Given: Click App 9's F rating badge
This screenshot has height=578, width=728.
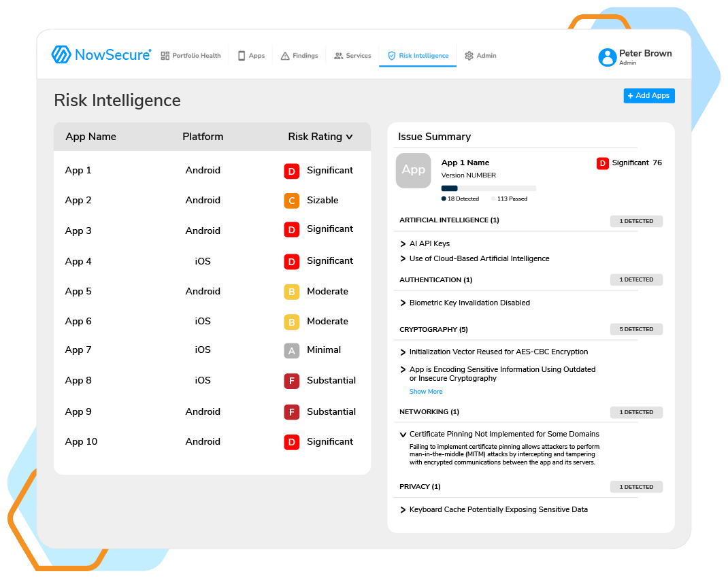Looking at the screenshot, I should click(x=292, y=412).
